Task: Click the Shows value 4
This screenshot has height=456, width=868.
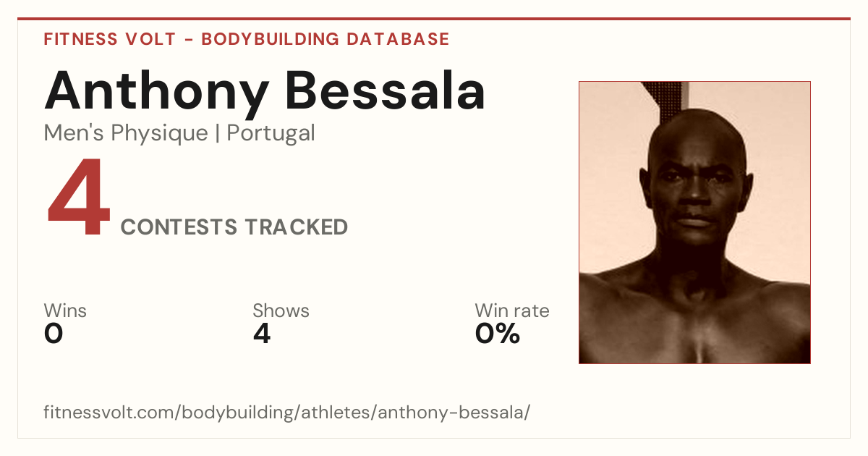Action: coord(262,334)
